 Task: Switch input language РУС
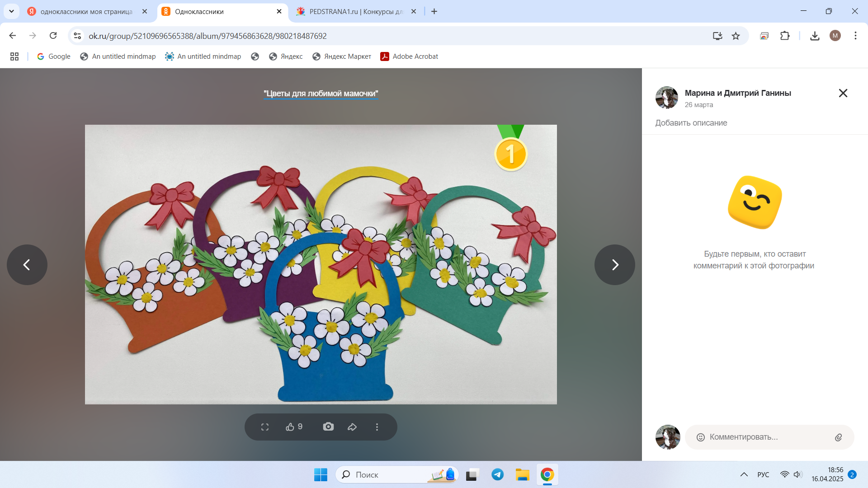click(x=763, y=474)
